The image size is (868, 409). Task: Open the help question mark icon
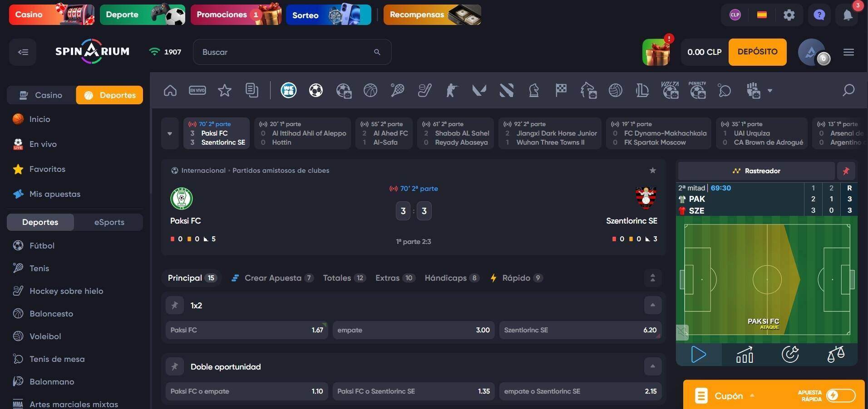click(819, 15)
